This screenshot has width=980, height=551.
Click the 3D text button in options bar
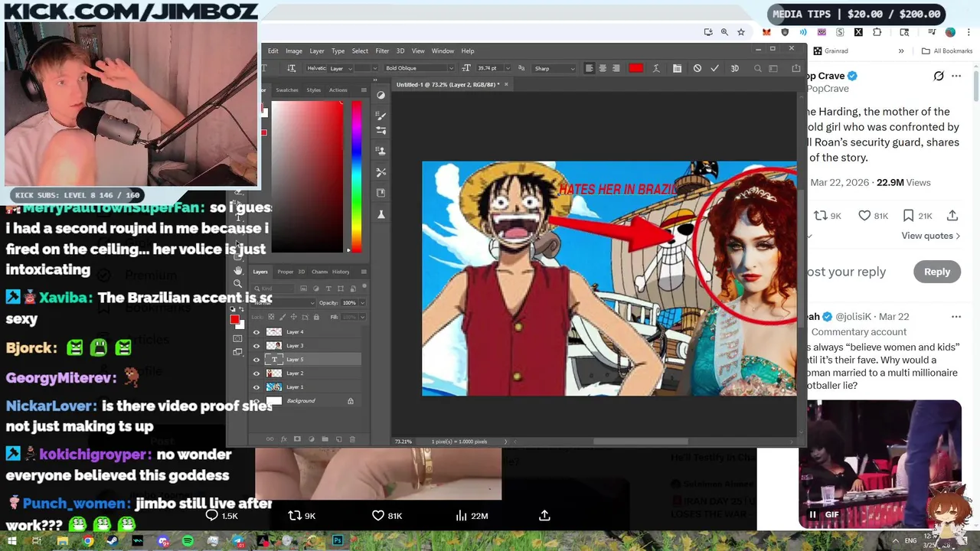click(734, 68)
